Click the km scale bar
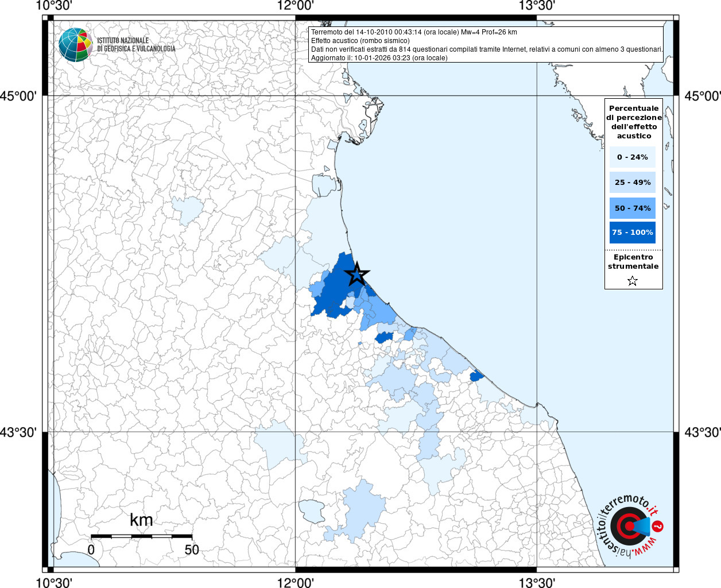The image size is (721, 588). (x=141, y=536)
